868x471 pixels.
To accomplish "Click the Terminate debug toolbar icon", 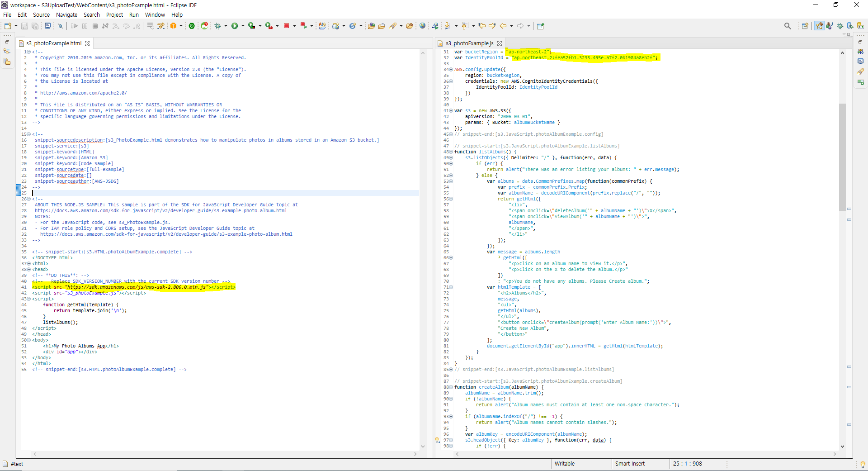I will click(x=95, y=26).
